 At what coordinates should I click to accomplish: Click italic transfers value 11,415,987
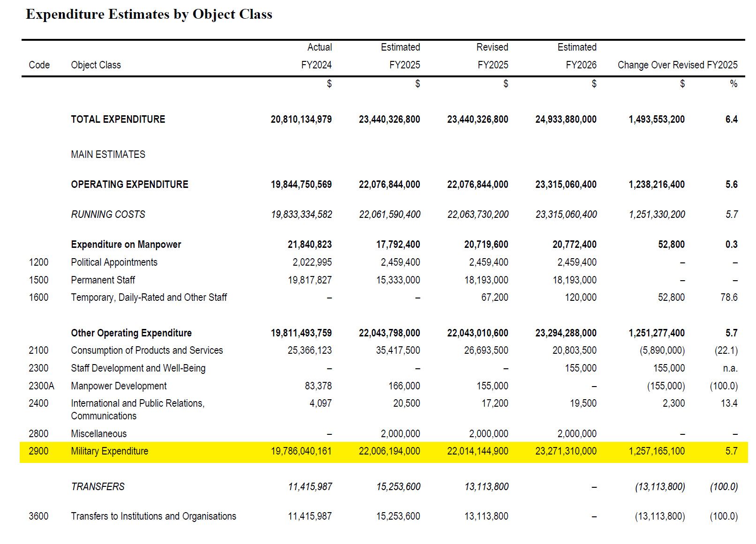click(x=310, y=486)
